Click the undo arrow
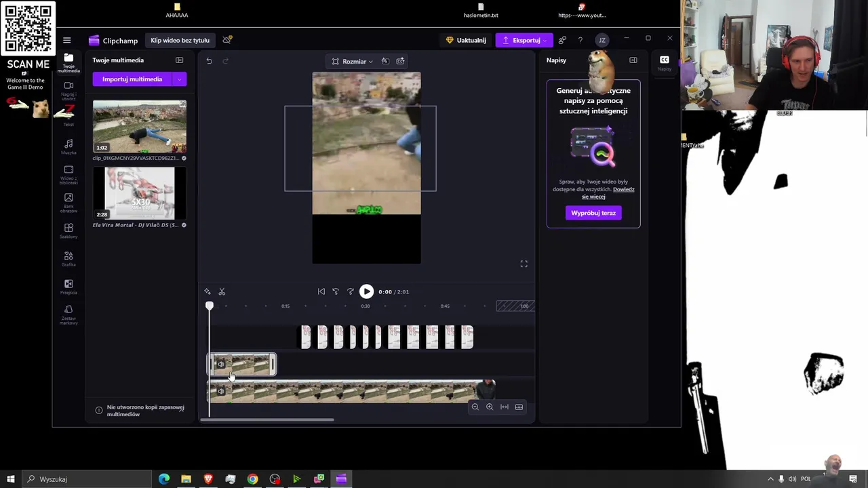Image resolution: width=868 pixels, height=488 pixels. tap(210, 61)
